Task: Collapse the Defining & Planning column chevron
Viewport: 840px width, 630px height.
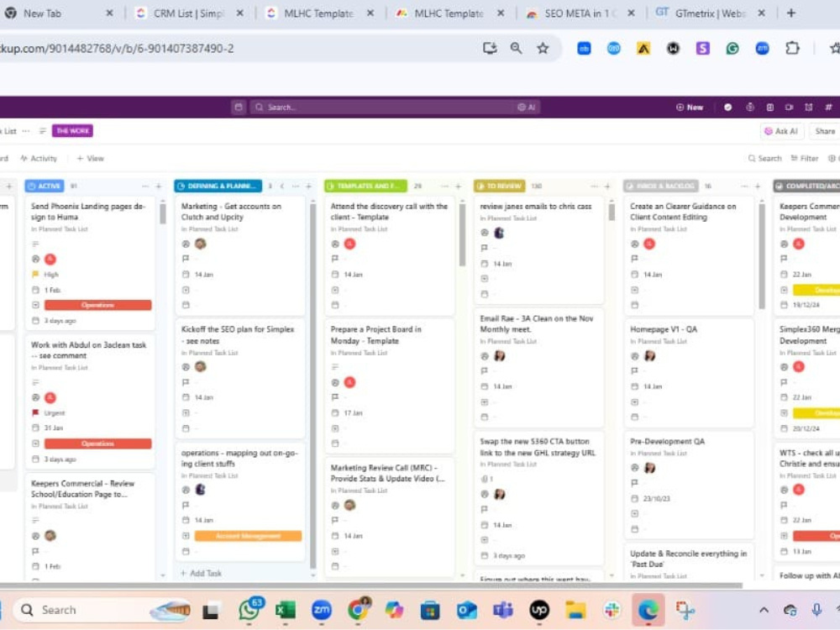Action: 282,186
